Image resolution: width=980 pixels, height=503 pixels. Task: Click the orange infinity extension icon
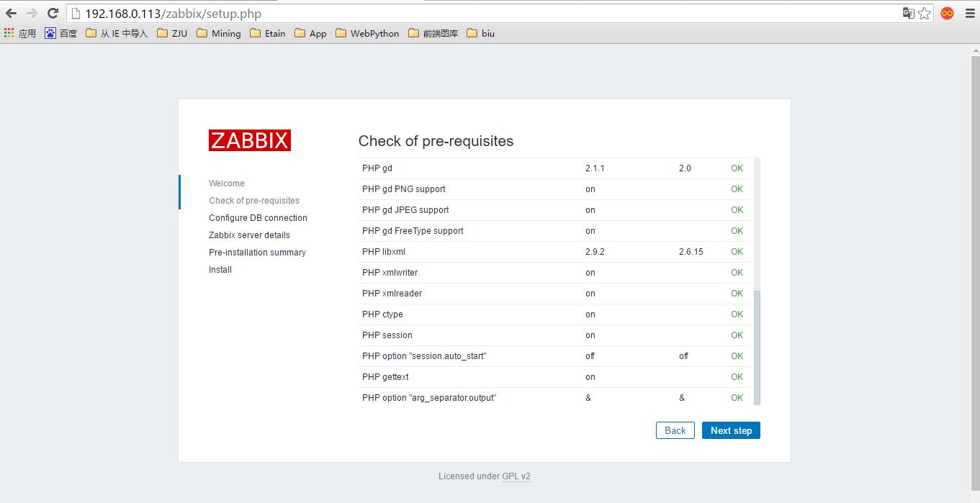coord(948,13)
